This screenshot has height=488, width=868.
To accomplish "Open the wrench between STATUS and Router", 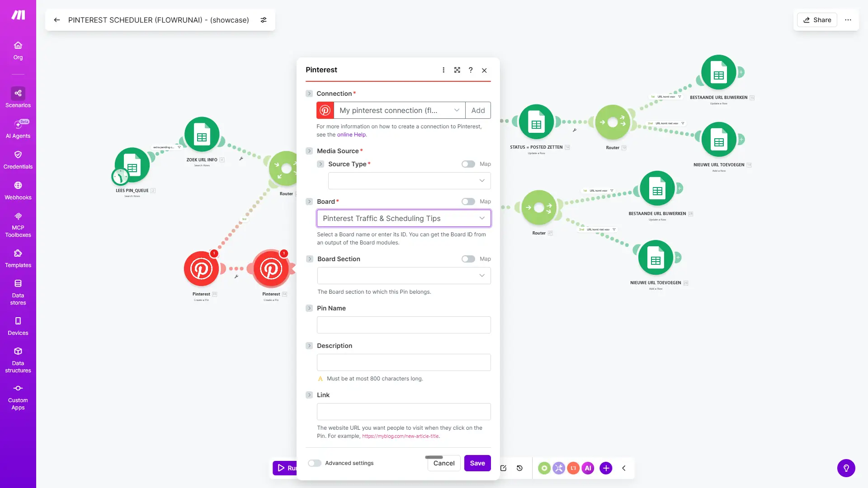I will pos(575,130).
